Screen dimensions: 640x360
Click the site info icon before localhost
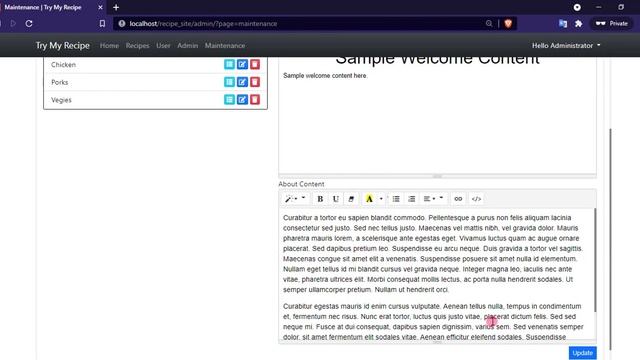tap(122, 24)
